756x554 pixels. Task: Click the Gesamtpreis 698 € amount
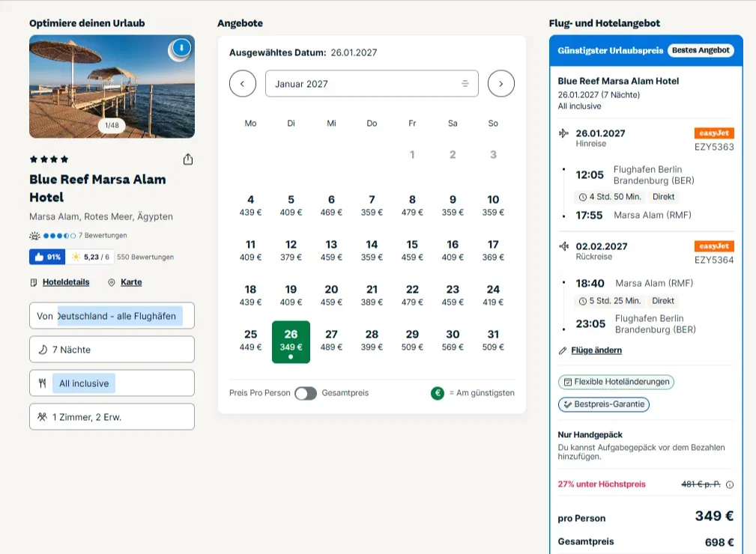coord(719,543)
